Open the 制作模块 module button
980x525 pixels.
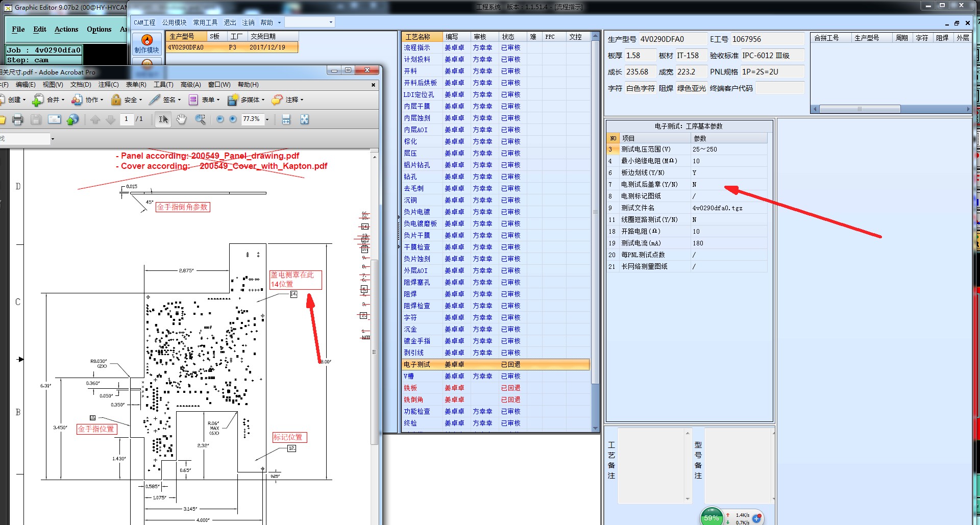click(147, 44)
